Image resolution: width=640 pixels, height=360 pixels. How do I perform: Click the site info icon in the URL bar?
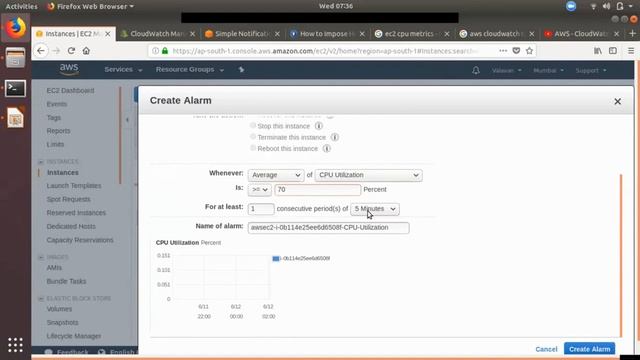[x=155, y=51]
